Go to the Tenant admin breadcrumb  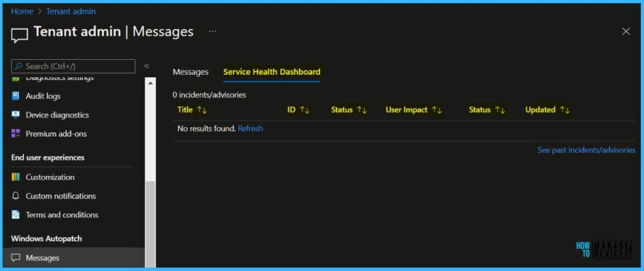(70, 11)
